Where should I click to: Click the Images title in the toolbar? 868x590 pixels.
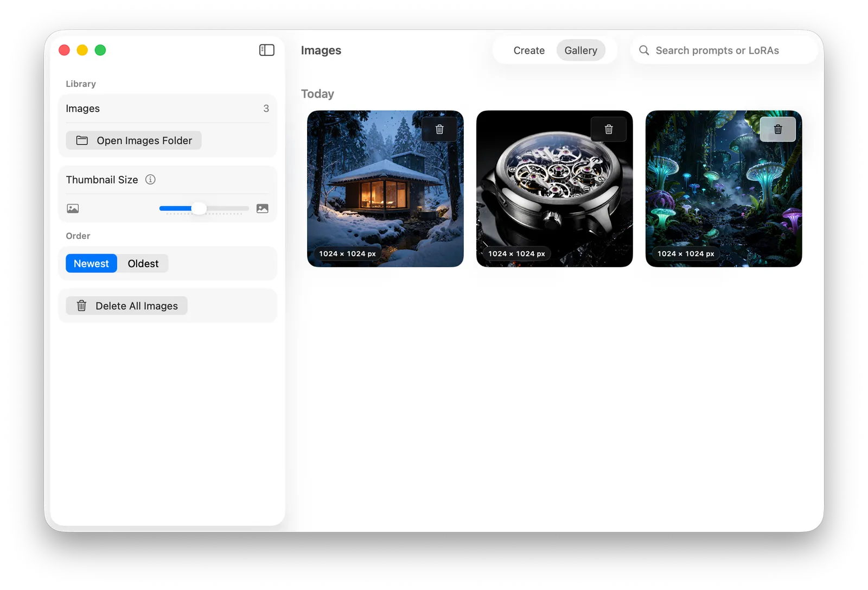[321, 50]
